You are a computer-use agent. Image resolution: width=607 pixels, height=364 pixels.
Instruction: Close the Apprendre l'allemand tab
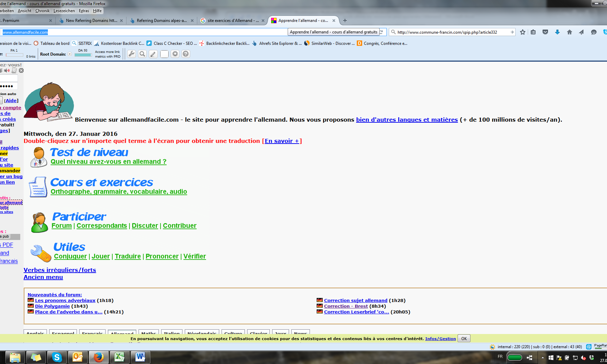[x=334, y=21]
